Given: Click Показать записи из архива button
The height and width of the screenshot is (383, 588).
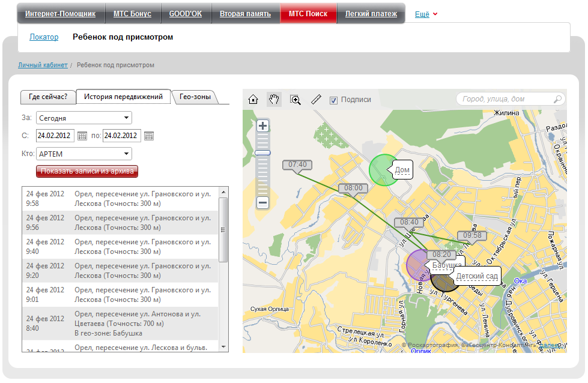Looking at the screenshot, I should 87,171.
